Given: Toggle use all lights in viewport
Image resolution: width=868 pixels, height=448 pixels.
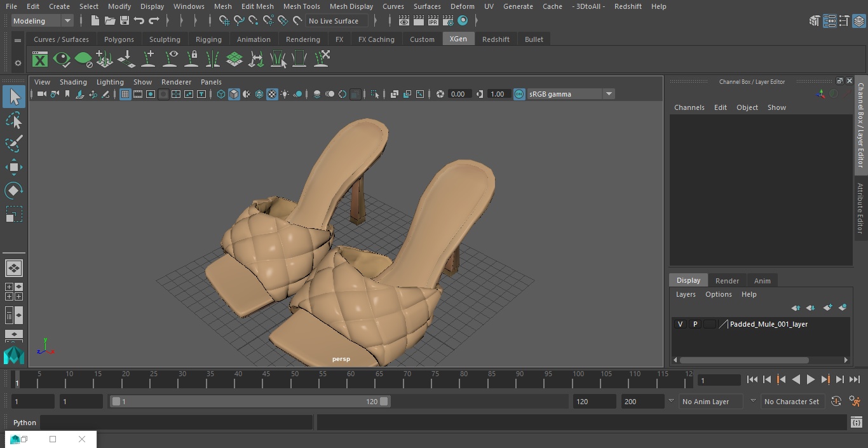Looking at the screenshot, I should [x=285, y=94].
